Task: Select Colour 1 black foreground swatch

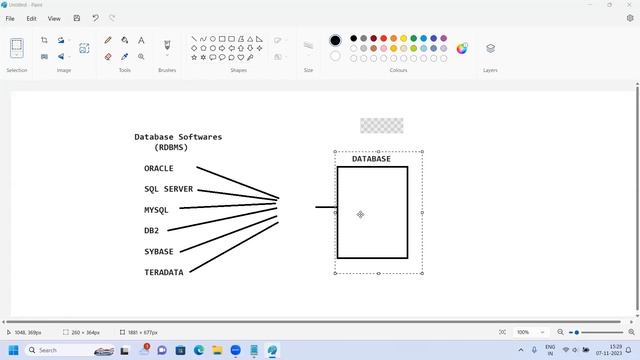Action: 335,40
